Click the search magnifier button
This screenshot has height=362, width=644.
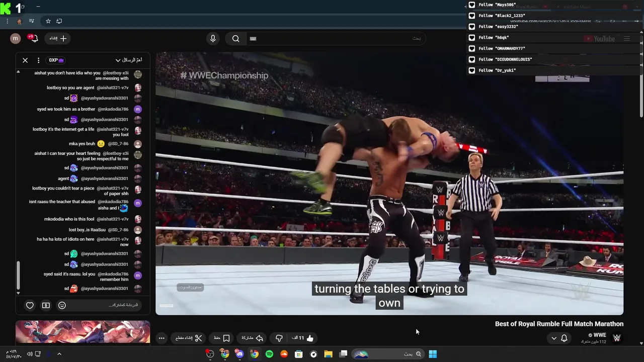[x=236, y=38]
